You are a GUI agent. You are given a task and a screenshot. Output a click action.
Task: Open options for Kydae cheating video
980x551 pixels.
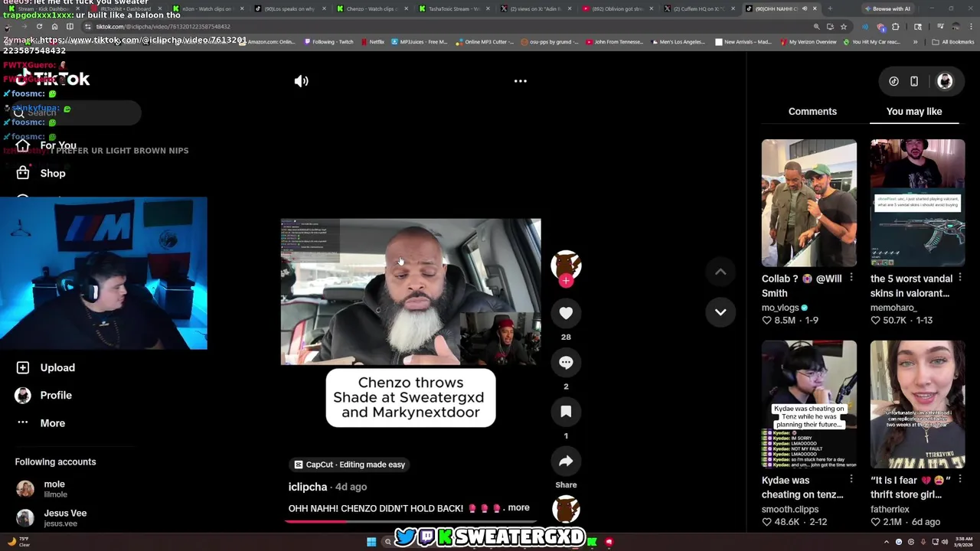851,480
